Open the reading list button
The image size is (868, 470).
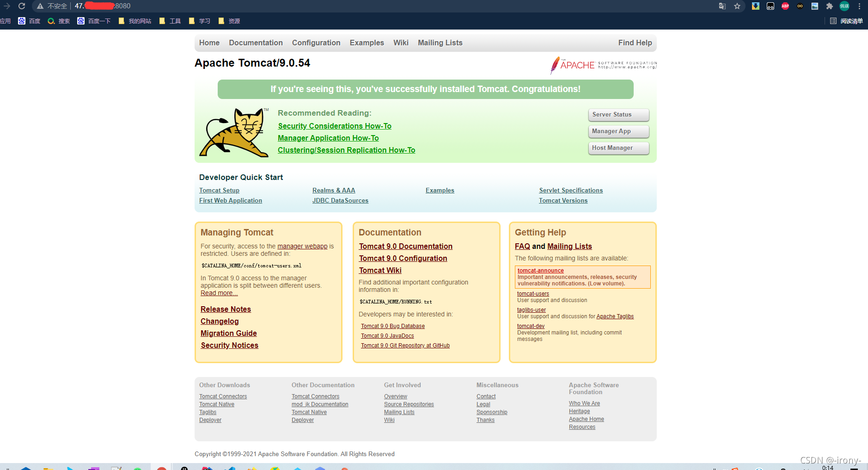tap(846, 21)
